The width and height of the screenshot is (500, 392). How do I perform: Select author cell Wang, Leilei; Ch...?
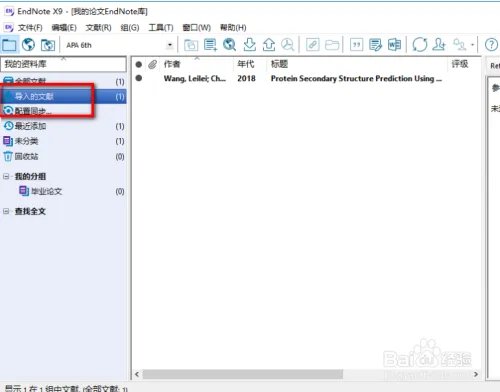(195, 79)
